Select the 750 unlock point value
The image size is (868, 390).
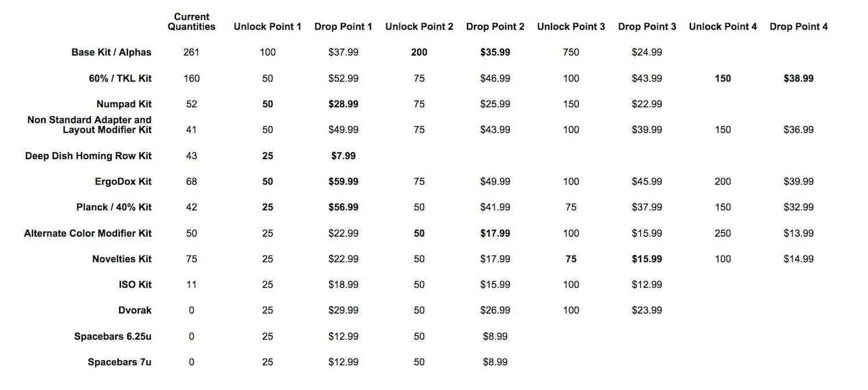coord(571,52)
